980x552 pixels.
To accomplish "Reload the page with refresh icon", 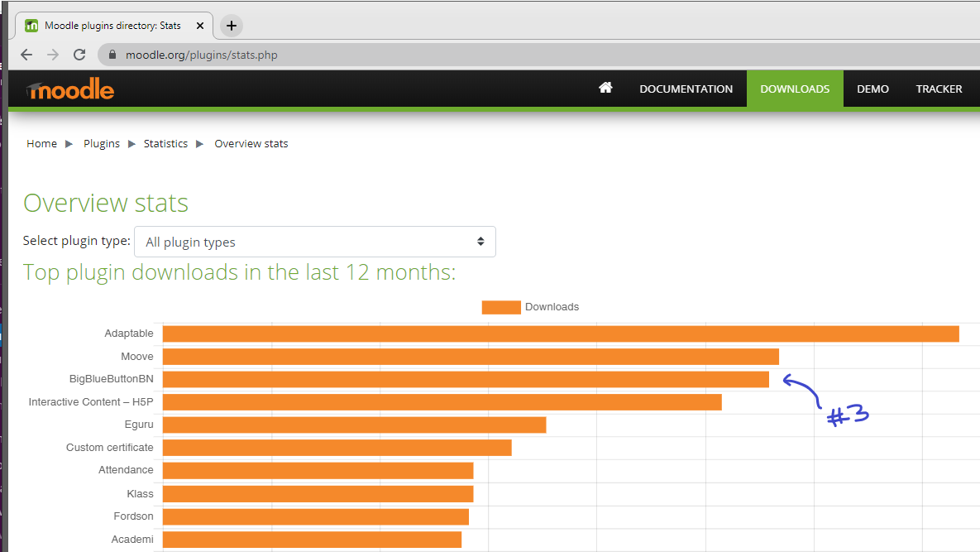I will [x=79, y=55].
